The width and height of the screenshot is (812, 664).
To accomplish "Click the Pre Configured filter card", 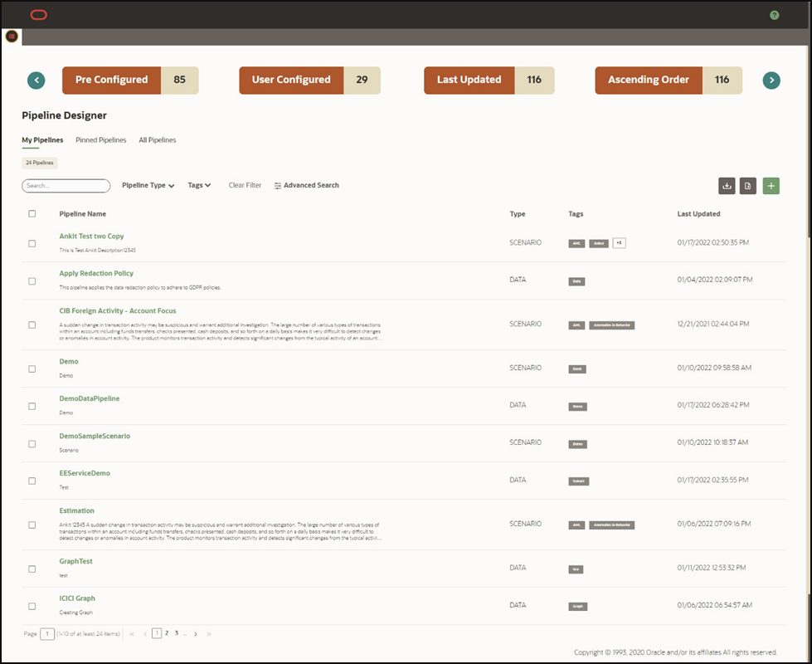I will point(130,81).
